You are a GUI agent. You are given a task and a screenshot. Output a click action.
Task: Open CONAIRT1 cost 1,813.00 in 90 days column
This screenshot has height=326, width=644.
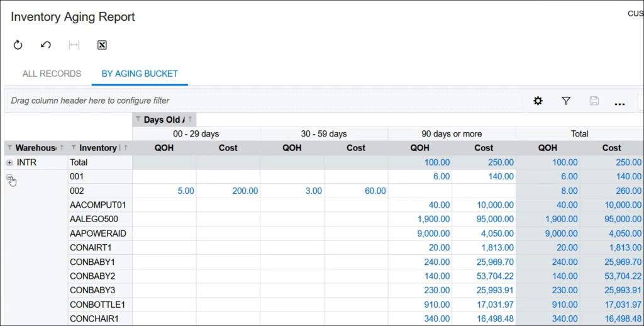tap(497, 247)
